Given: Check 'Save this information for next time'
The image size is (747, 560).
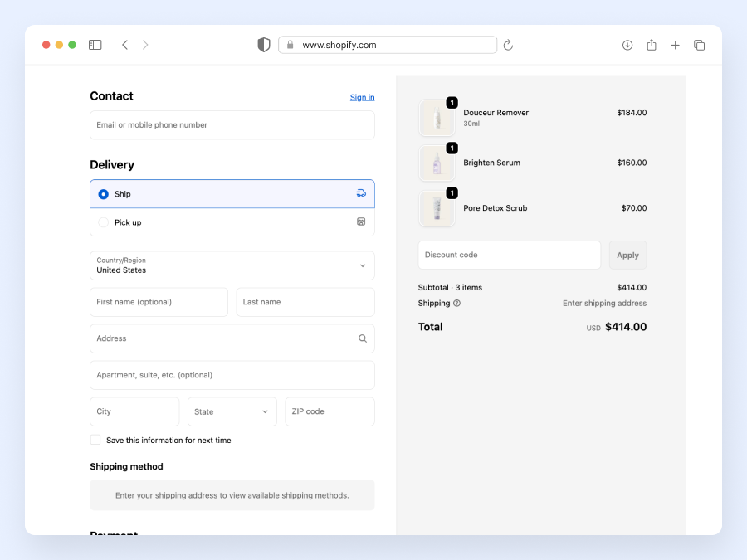Looking at the screenshot, I should coord(95,440).
